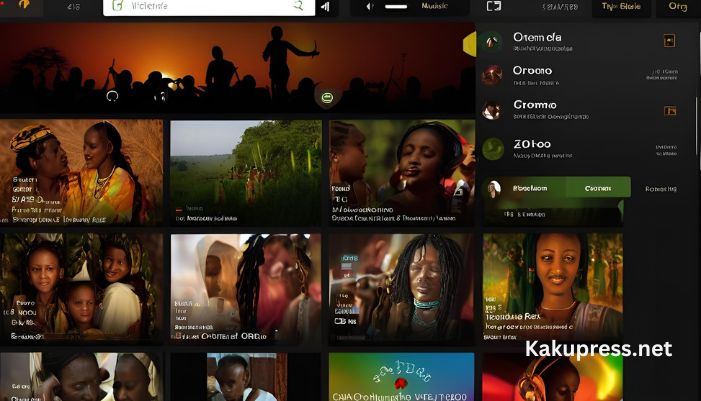Open the thumbnail of three smiling children
Image resolution: width=701 pixels, height=401 pixels.
pos(81,288)
